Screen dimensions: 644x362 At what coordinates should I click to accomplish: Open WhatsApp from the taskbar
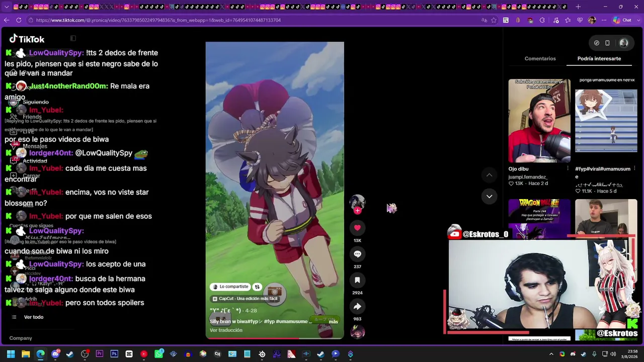[x=158, y=354]
